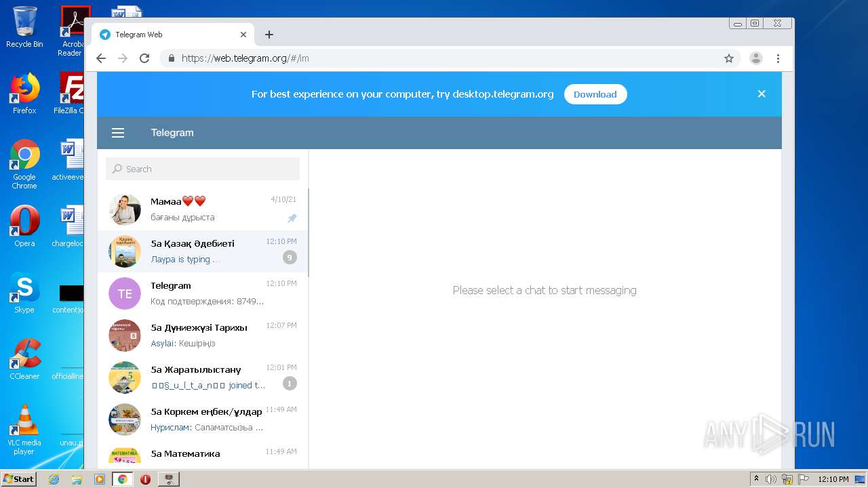This screenshot has height=488, width=868.
Task: Open the 5а Дүниежүзі Тарихы chat
Action: 203,335
